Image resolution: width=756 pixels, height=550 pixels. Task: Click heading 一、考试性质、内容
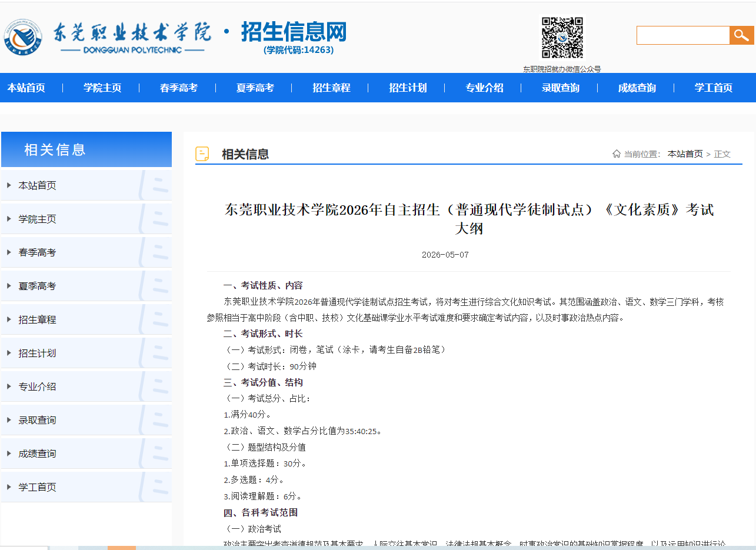(263, 285)
